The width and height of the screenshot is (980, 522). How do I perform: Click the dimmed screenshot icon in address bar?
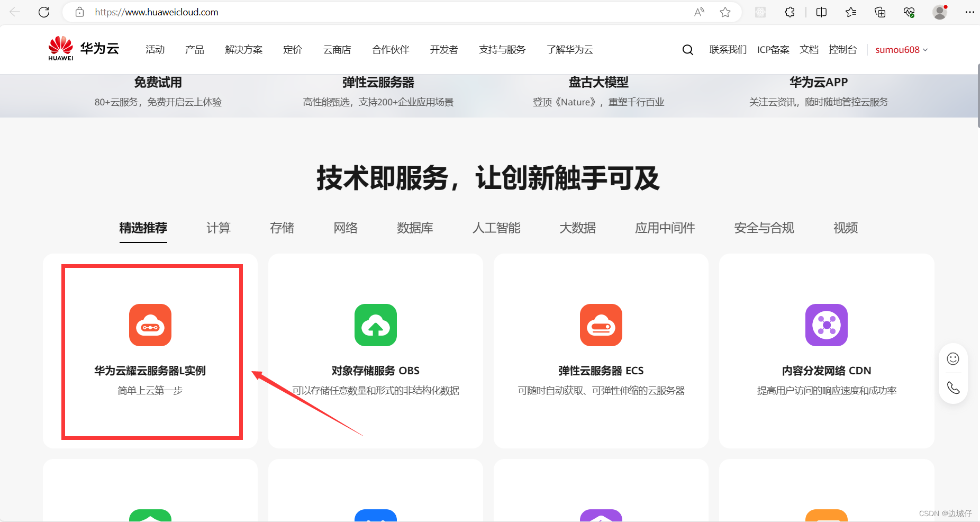point(760,12)
